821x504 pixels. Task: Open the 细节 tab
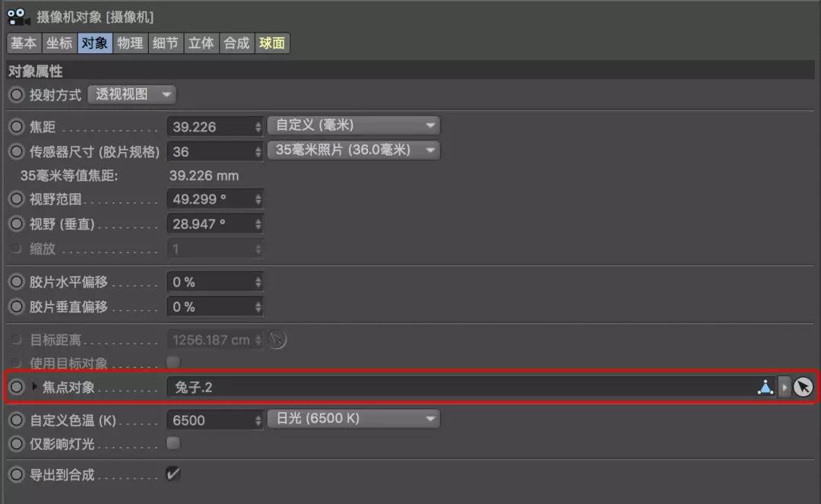tap(166, 43)
